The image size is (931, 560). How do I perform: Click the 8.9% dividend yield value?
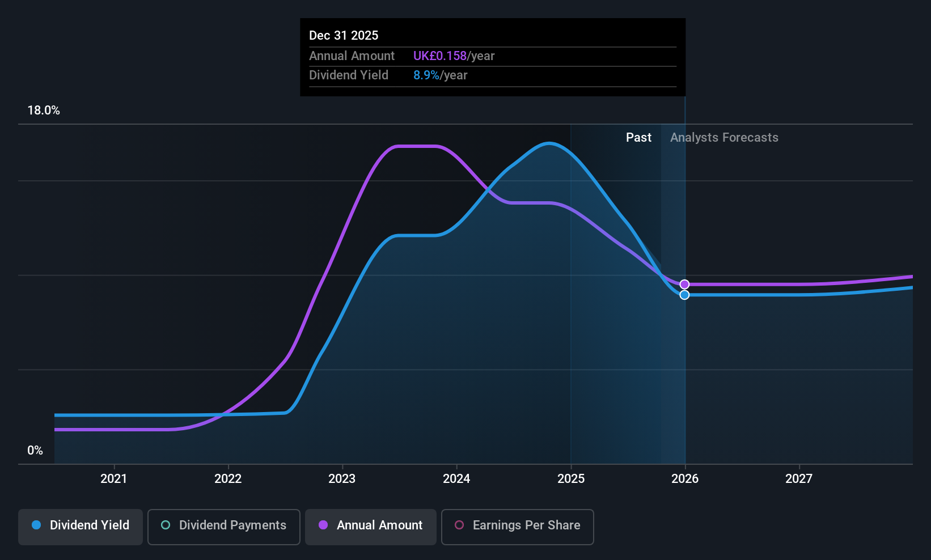pyautogui.click(x=426, y=75)
